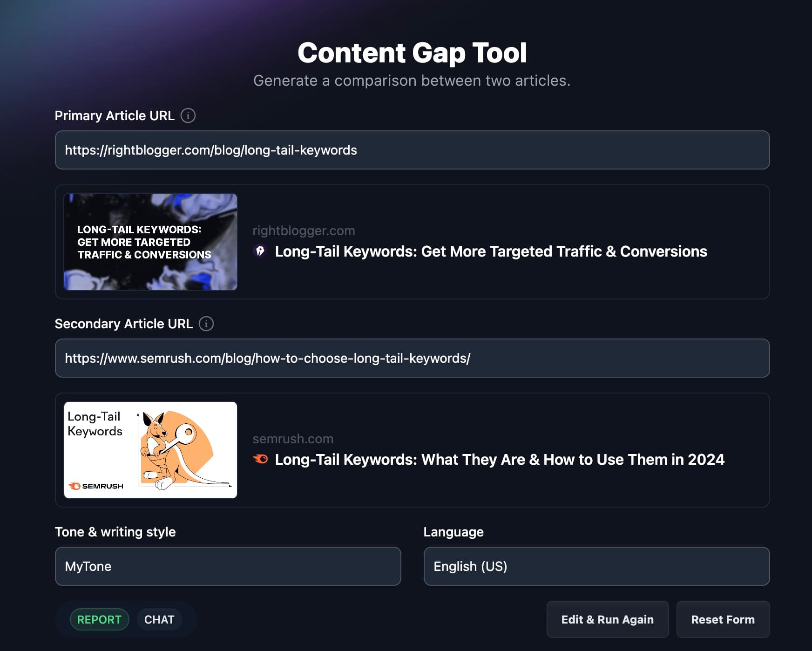Click the Semrush flame favicon beside title
The width and height of the screenshot is (812, 651).
point(260,459)
